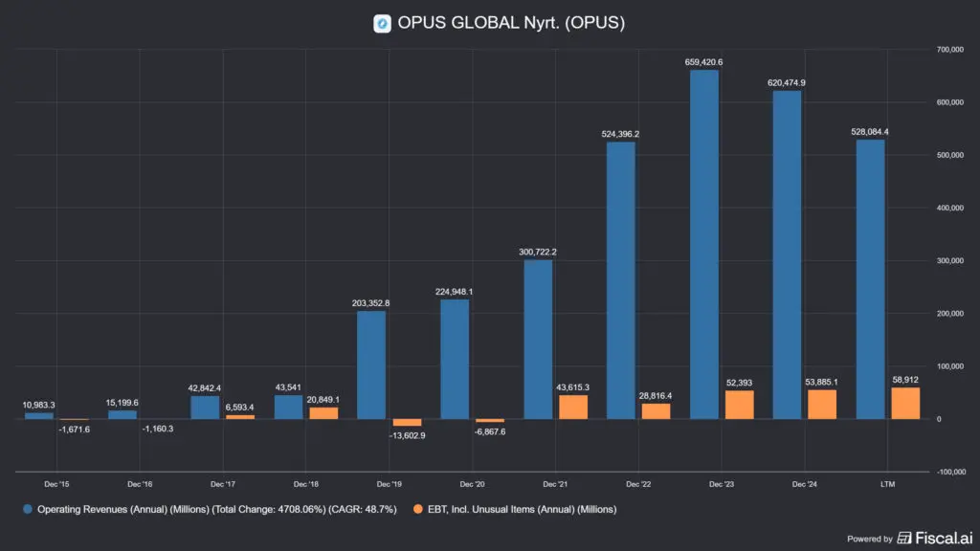This screenshot has width=980, height=551.
Task: Click the 600,000 y-axis tick label
Action: 950,101
